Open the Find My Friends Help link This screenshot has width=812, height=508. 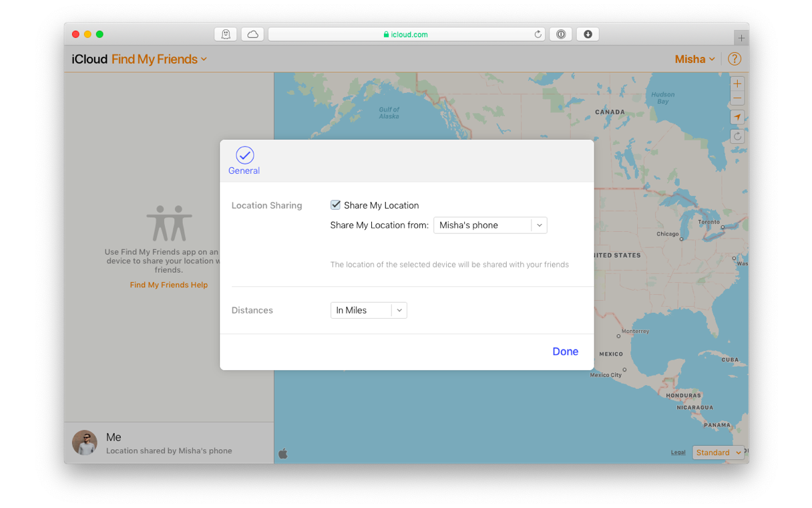point(169,285)
